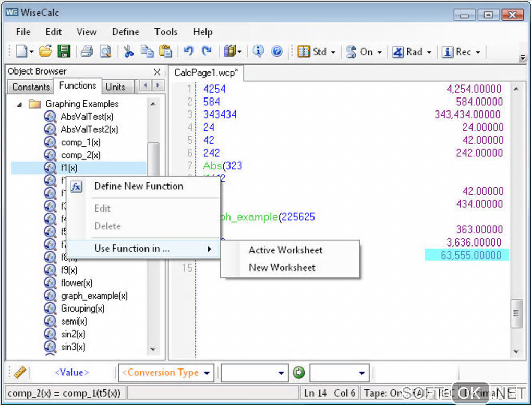
Task: Open the Conversion Type combo box
Action: 166,373
